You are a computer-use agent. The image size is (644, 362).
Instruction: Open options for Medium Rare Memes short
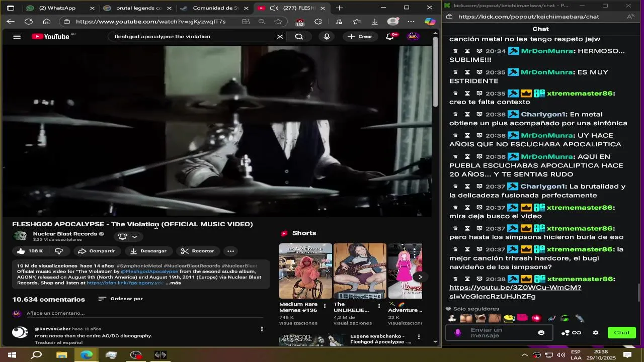(325, 306)
